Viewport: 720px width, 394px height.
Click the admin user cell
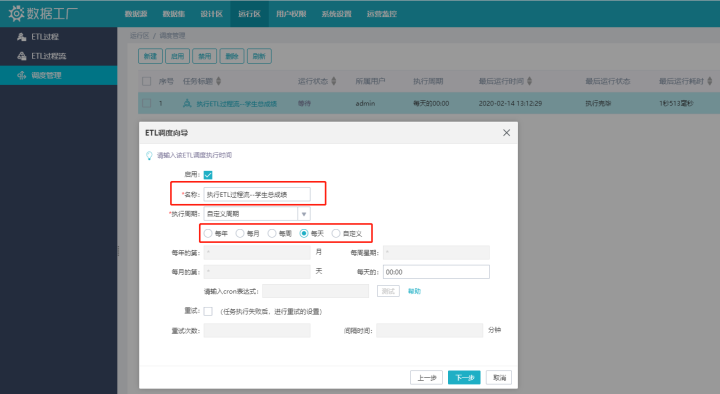coord(365,103)
